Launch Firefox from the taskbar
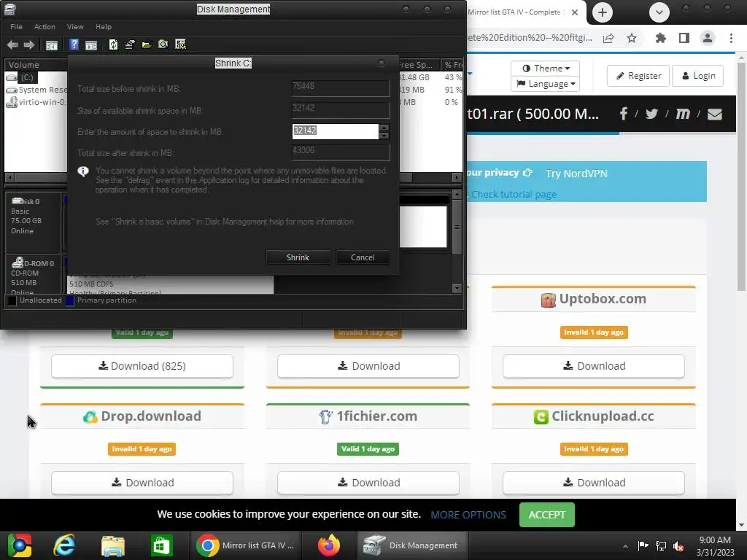This screenshot has height=560, width=747. coord(329,545)
